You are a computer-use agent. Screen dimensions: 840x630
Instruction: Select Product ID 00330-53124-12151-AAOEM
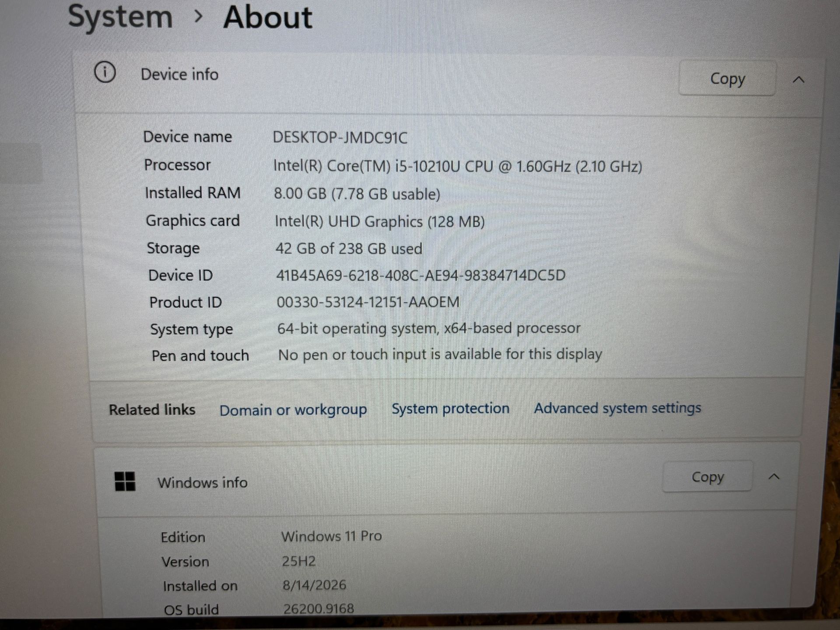coord(368,302)
